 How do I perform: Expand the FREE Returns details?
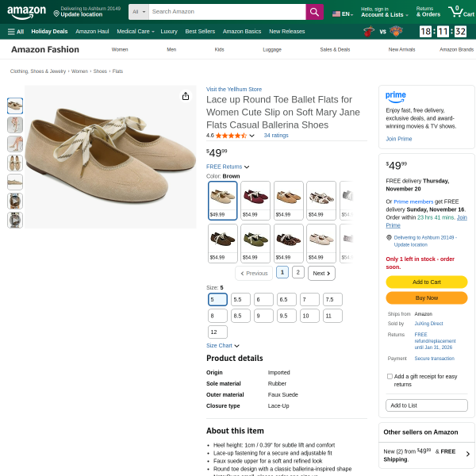tap(228, 167)
